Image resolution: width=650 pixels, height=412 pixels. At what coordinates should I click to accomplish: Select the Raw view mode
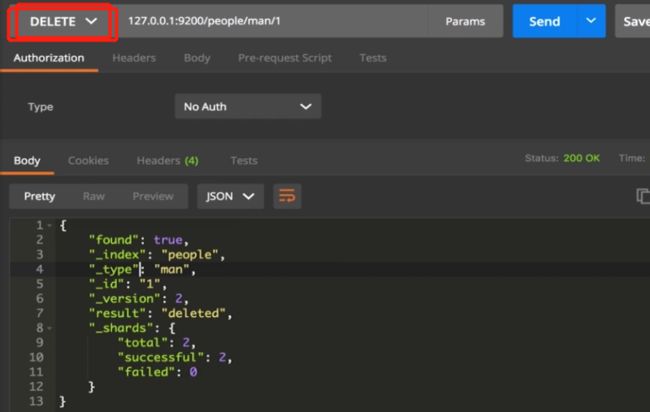point(94,196)
